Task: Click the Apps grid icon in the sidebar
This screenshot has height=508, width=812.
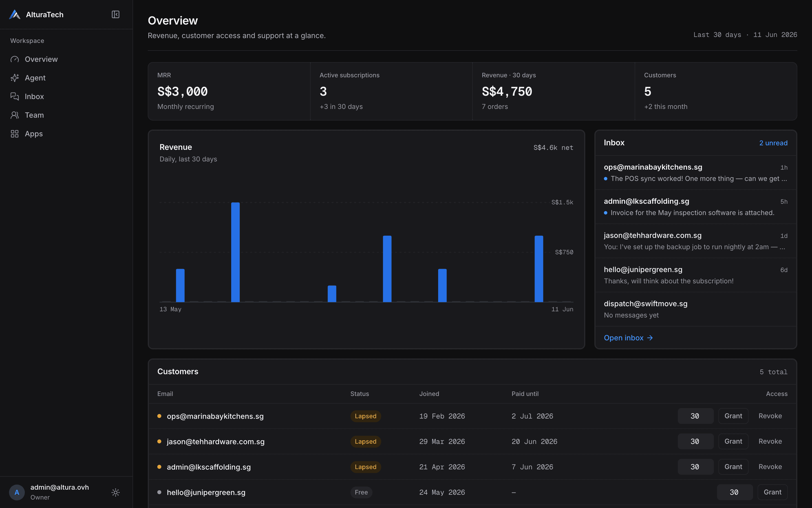Action: (14, 134)
